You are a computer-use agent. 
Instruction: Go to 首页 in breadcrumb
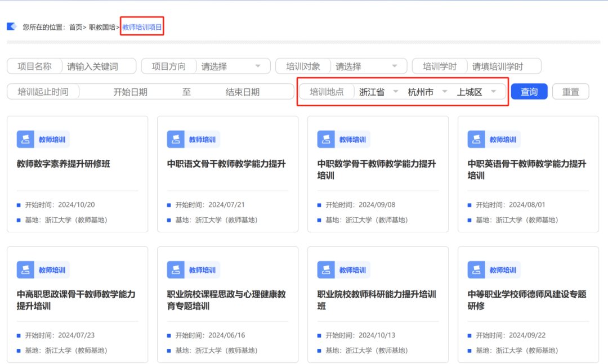[x=75, y=27]
